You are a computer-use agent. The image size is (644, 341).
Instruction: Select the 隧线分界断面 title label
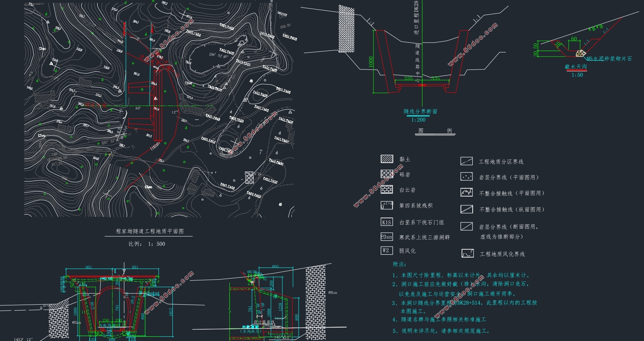tap(420, 112)
